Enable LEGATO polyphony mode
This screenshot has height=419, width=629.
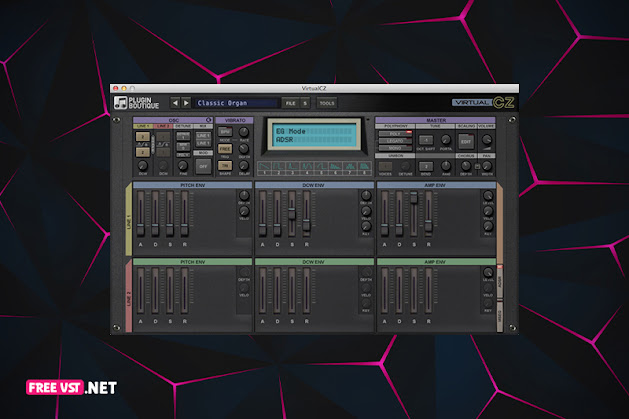tap(396, 141)
